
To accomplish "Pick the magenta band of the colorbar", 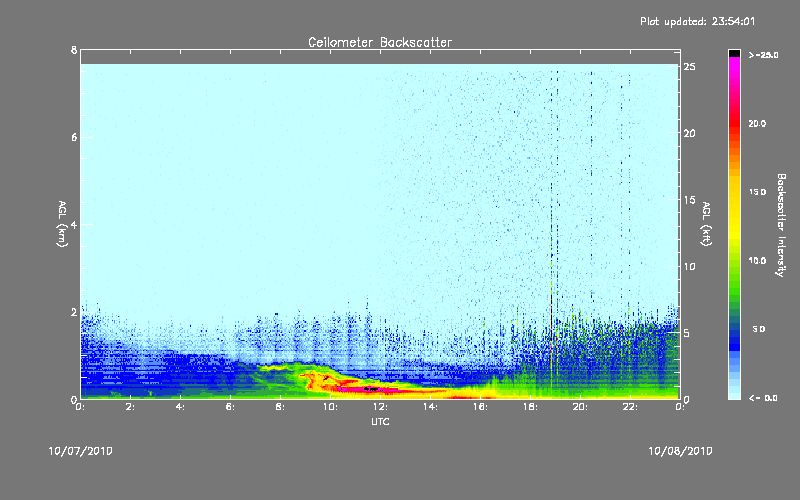I will (734, 66).
